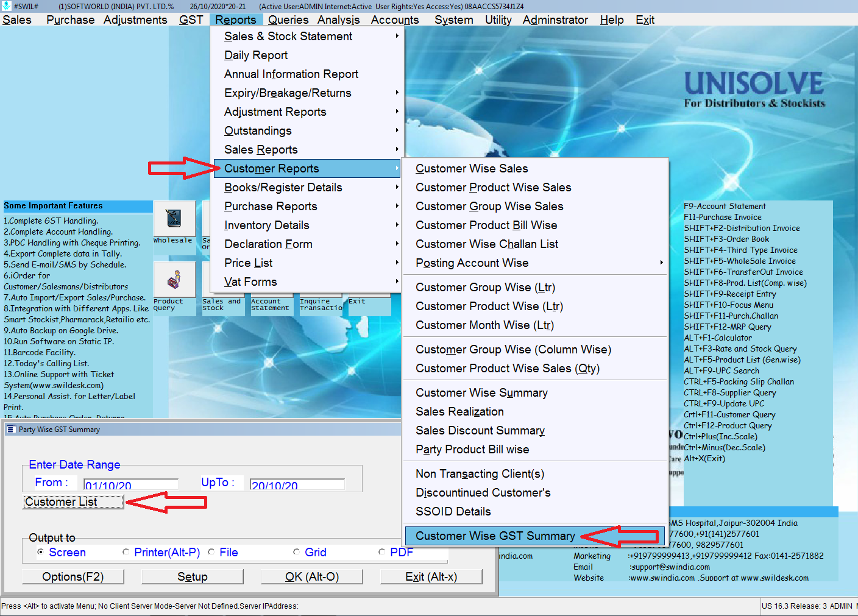The image size is (858, 616).
Task: Expand Outstandings submenu
Action: 307,130
